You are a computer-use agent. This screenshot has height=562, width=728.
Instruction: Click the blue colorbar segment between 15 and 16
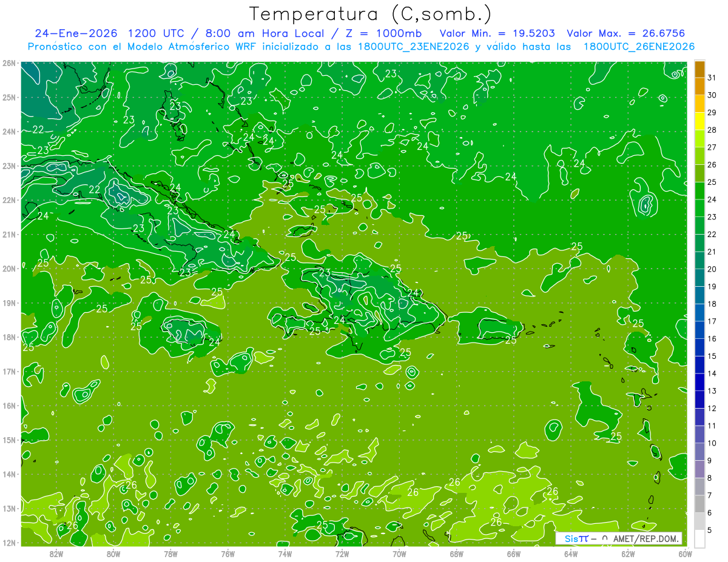699,348
